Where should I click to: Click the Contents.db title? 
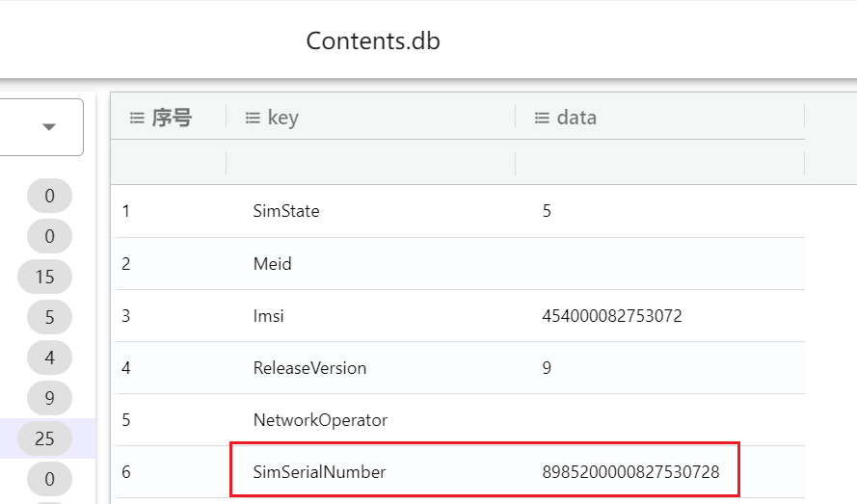click(373, 41)
